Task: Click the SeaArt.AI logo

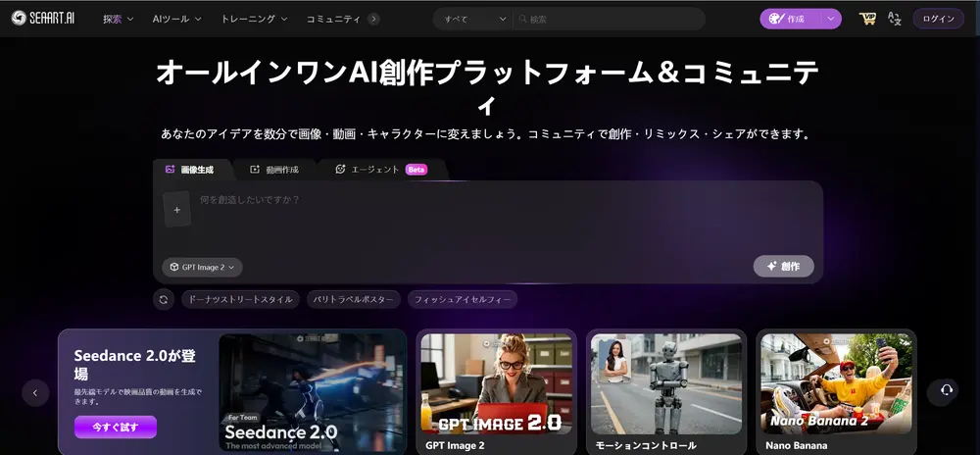Action: (43, 18)
